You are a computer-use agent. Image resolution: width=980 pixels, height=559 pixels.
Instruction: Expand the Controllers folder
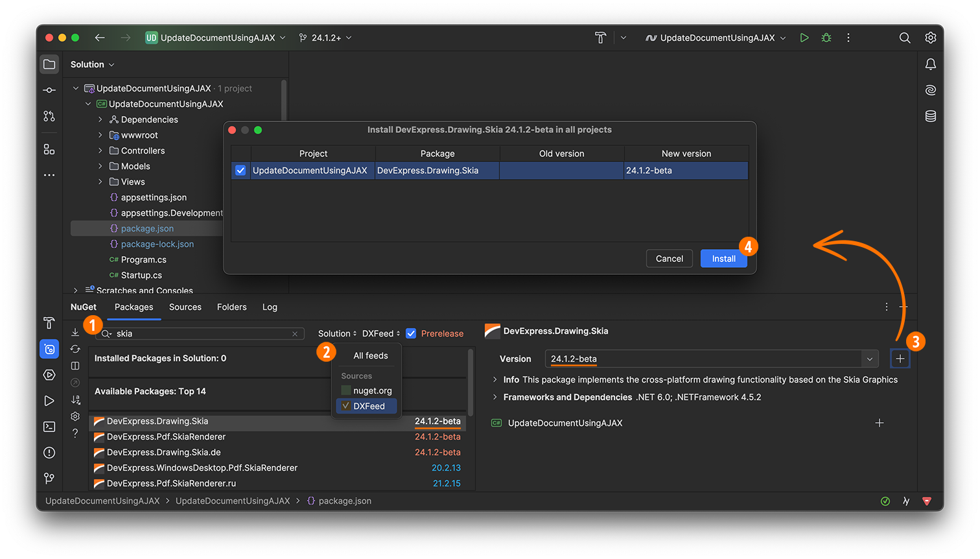pyautogui.click(x=100, y=150)
